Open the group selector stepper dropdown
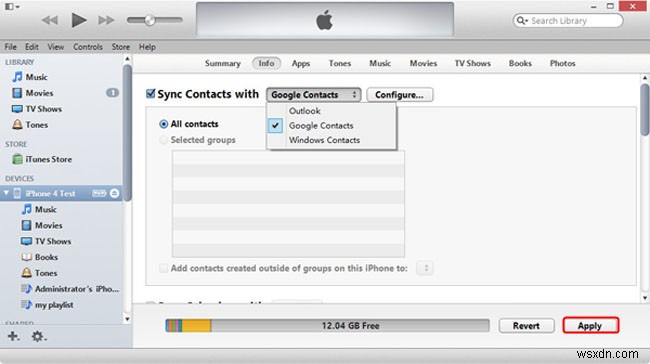 coord(425,268)
